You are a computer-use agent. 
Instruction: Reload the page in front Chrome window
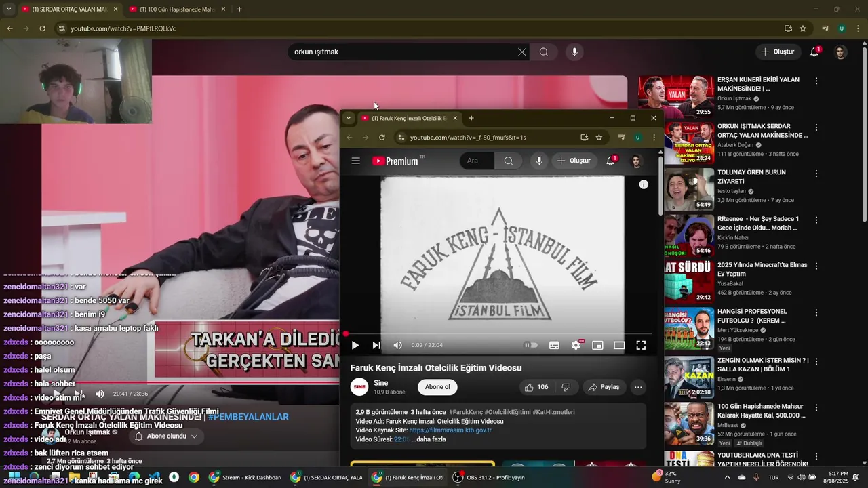[382, 137]
